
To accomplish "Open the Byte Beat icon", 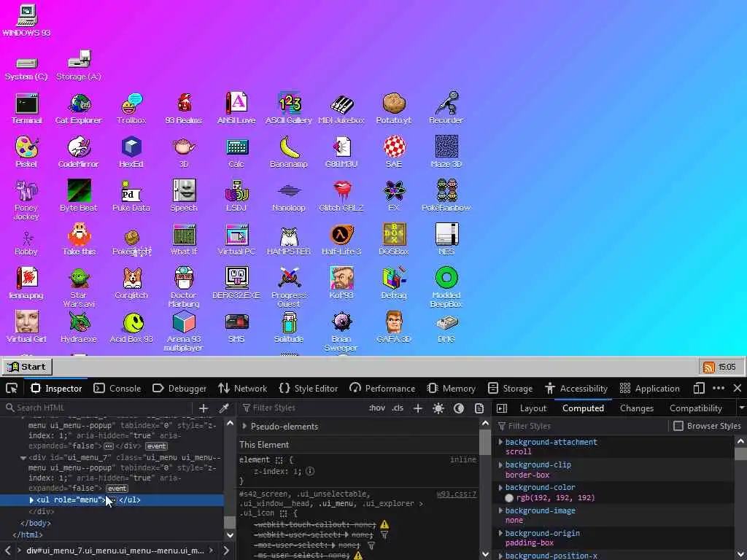I will (79, 195).
